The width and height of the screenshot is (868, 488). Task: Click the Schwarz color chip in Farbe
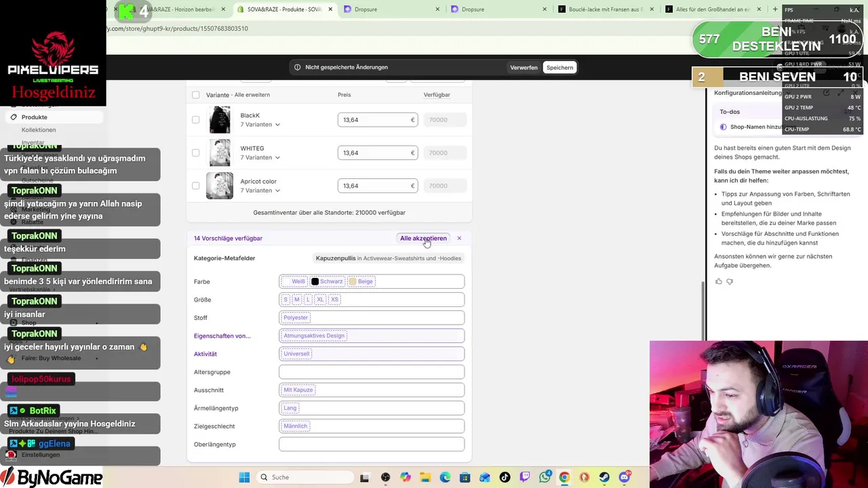(328, 281)
